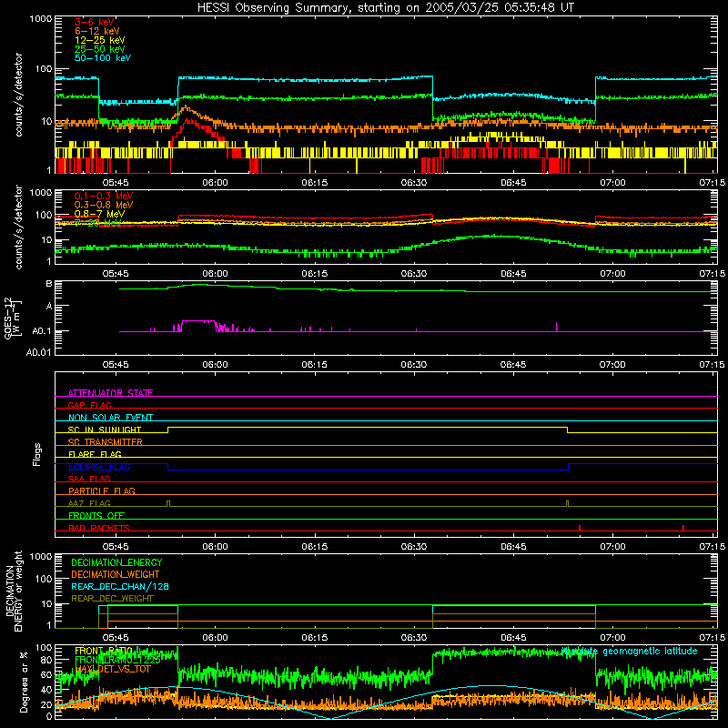Select the GAP_FLAG label
The height and width of the screenshot is (728, 728).
[89, 405]
